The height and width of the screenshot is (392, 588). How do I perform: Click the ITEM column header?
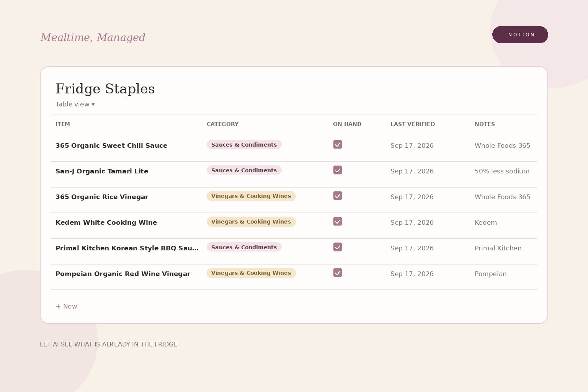pyautogui.click(x=63, y=124)
